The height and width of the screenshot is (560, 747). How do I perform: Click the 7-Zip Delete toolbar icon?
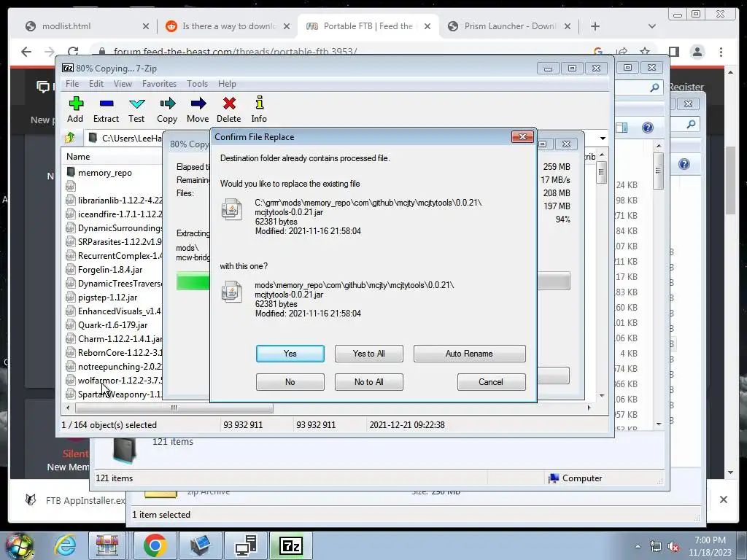tap(228, 109)
